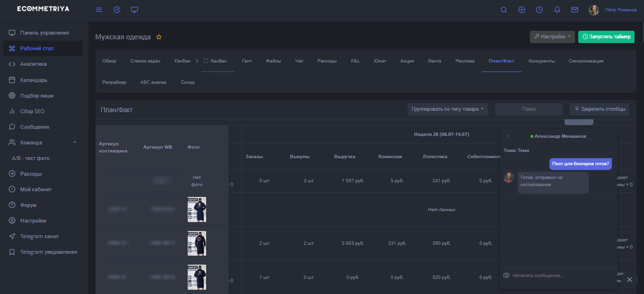Click the checkmark circle icon in header
The width and height of the screenshot is (644, 294).
[117, 10]
